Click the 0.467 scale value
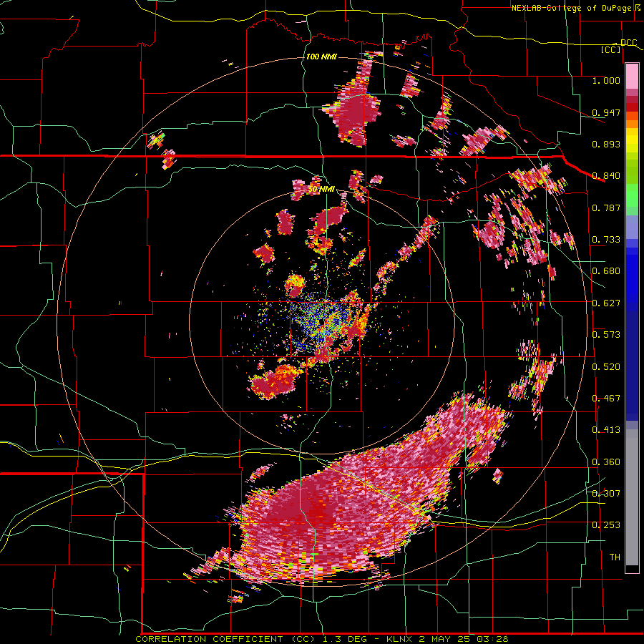 [606, 399]
